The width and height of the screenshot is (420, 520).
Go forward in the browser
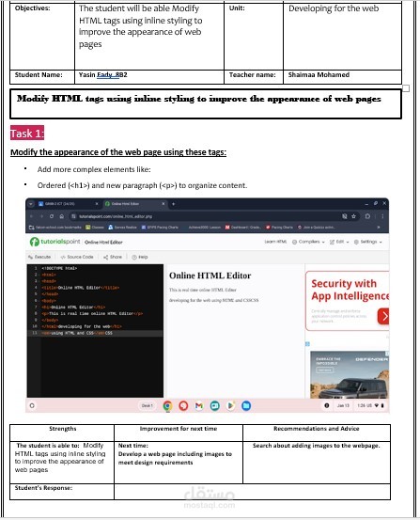[x=41, y=216]
